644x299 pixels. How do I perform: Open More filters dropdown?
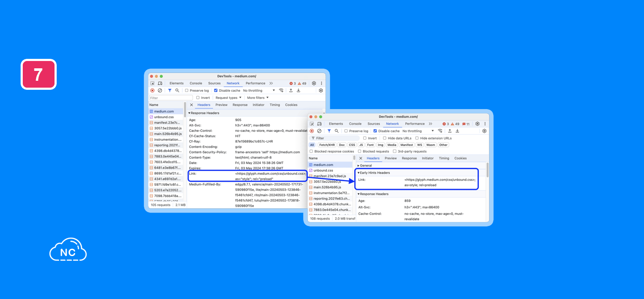258,98
